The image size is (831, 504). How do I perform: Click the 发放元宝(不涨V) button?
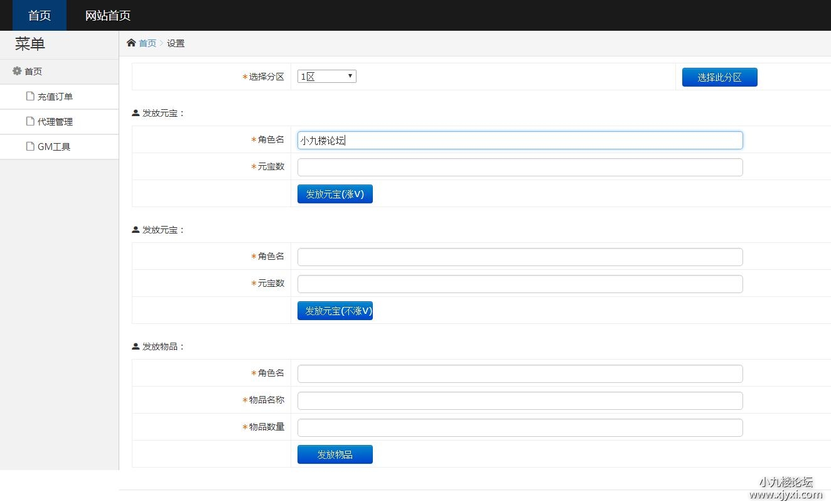pos(335,311)
